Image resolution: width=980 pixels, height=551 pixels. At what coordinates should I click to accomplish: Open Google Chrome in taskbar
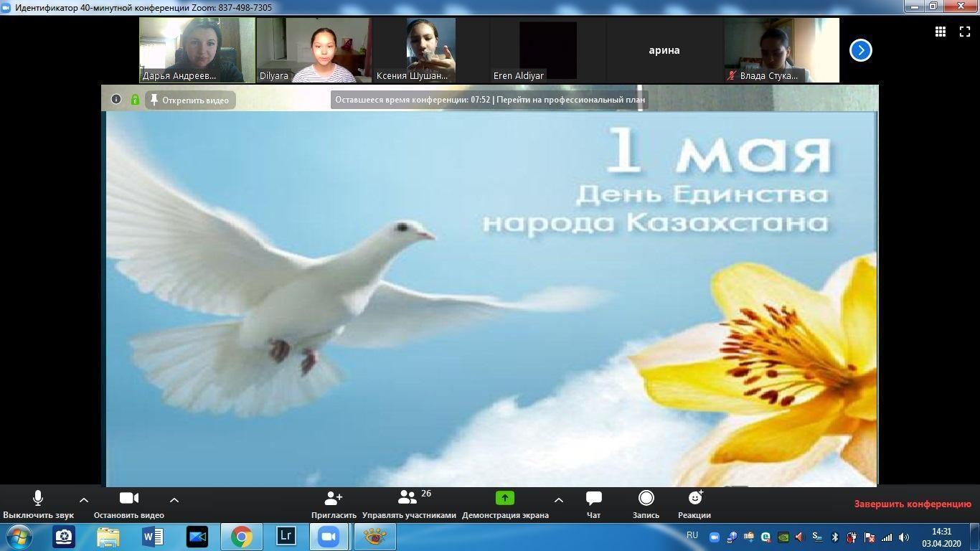[242, 537]
